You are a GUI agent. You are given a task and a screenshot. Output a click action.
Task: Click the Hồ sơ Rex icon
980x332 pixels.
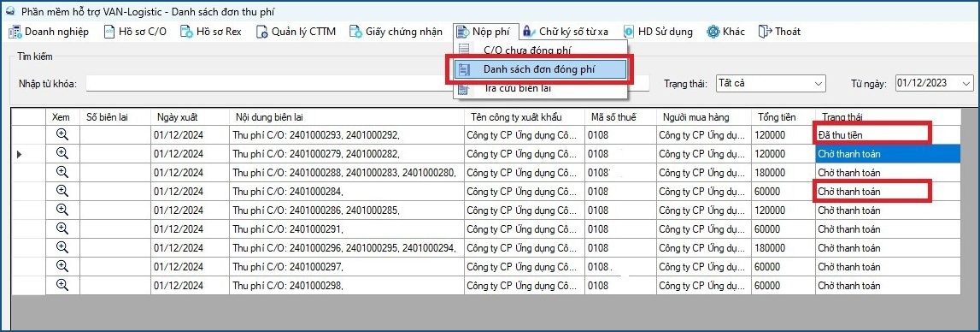click(x=186, y=32)
